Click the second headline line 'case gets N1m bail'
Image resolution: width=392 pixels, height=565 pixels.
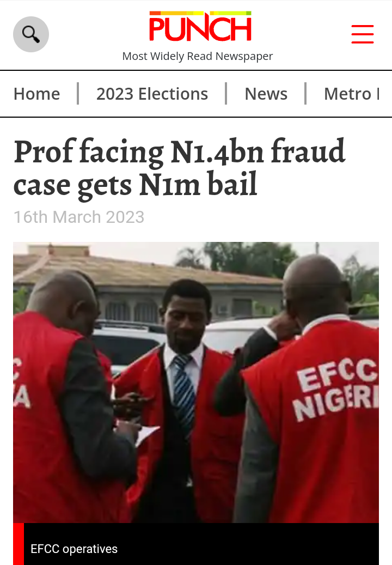tap(136, 185)
